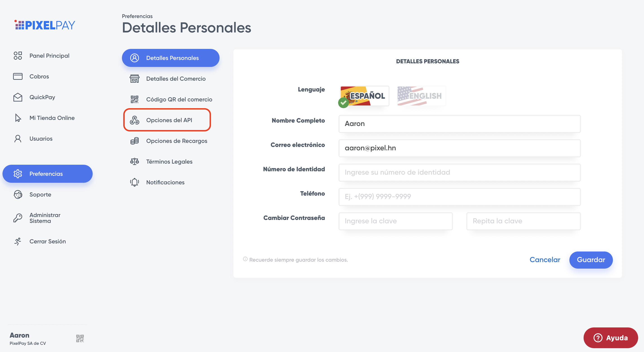Click the Cobros card icon
Viewport: 644px width, 352px height.
[x=18, y=76]
